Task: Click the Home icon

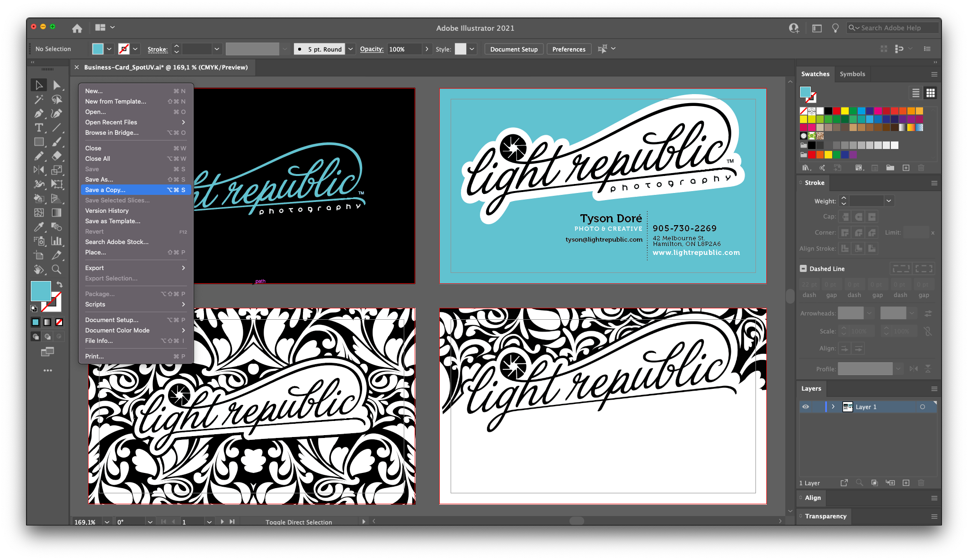Action: [x=77, y=28]
